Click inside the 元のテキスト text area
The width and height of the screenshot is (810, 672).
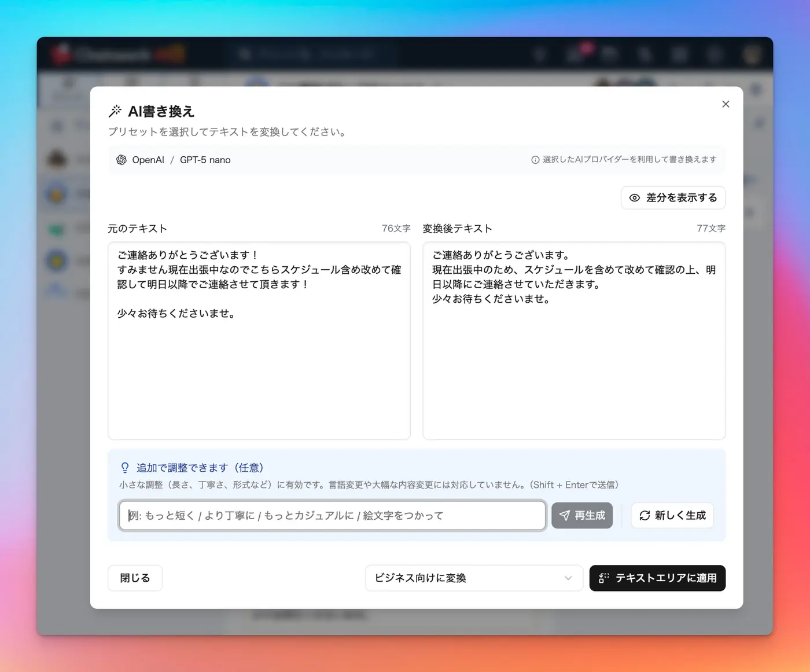coord(259,340)
